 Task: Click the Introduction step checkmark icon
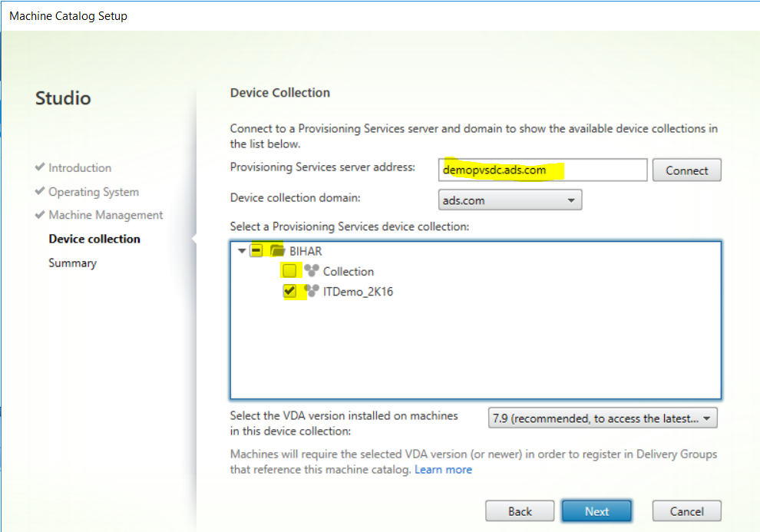click(40, 167)
